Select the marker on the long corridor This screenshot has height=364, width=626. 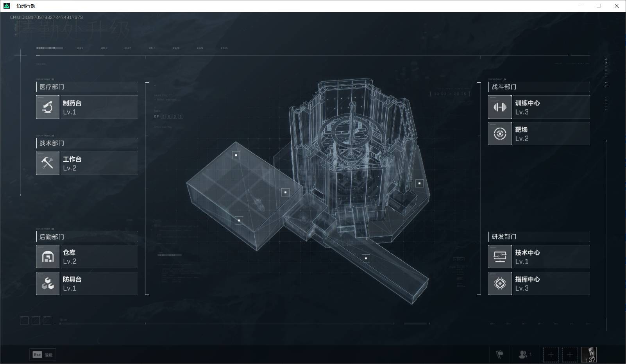tap(366, 258)
